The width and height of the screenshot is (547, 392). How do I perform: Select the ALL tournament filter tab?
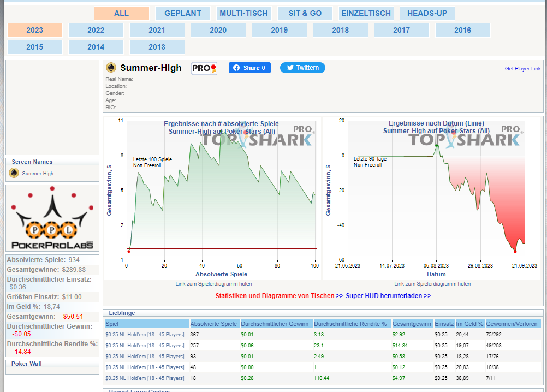121,13
